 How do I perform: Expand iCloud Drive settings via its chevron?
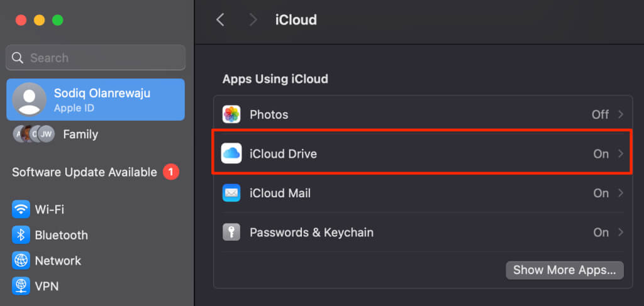[621, 154]
